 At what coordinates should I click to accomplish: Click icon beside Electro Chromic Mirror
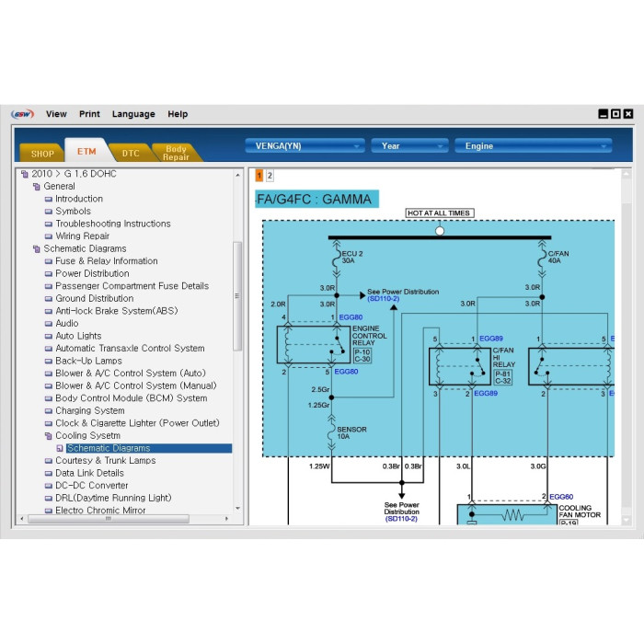49,511
